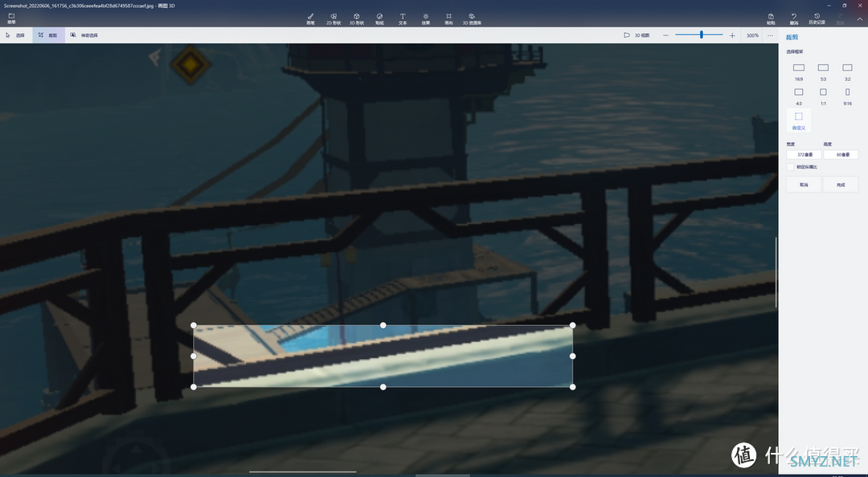
Task: Click the crop box bottom-left corner handle
Action: click(194, 387)
